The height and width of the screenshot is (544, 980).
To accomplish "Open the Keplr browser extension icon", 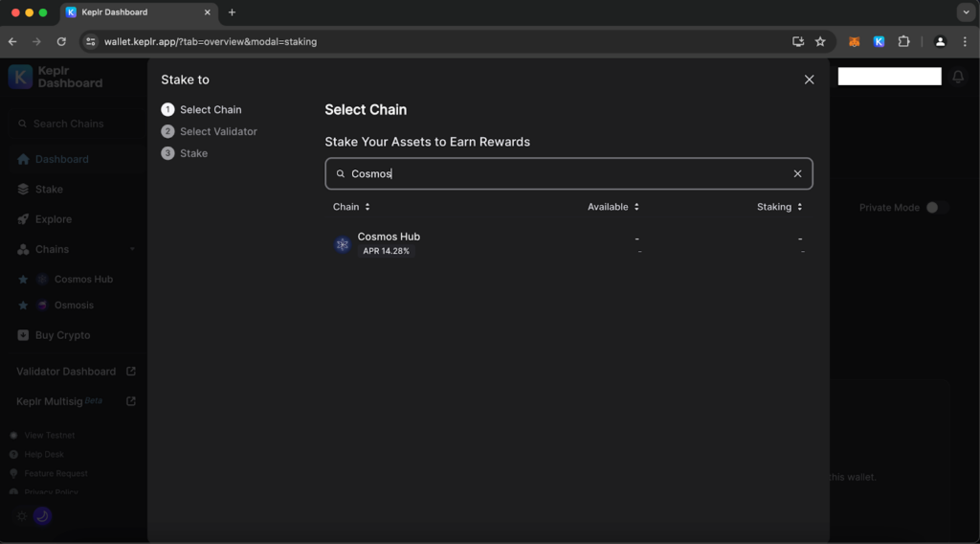I will click(879, 42).
